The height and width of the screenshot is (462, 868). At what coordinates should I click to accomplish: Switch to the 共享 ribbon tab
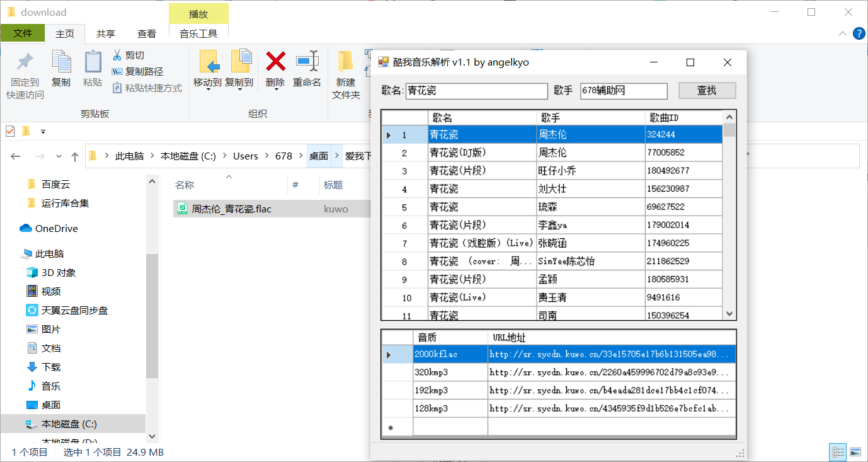pyautogui.click(x=106, y=34)
